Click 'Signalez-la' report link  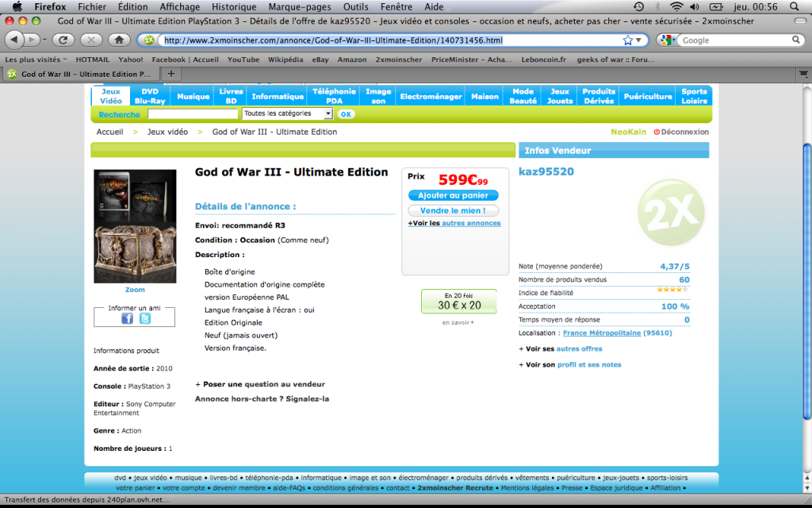click(308, 398)
